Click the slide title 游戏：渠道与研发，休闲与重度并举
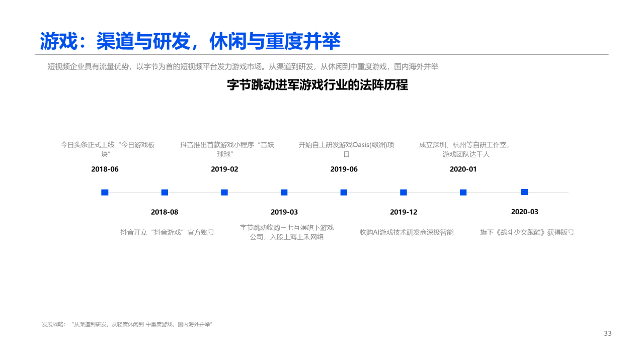Viewport: 644px width, 362px height. pos(190,41)
